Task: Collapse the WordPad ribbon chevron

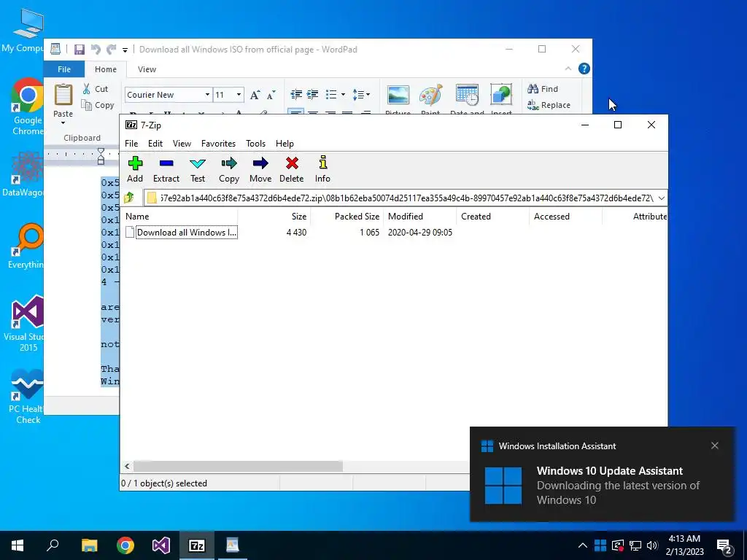Action: pyautogui.click(x=568, y=69)
